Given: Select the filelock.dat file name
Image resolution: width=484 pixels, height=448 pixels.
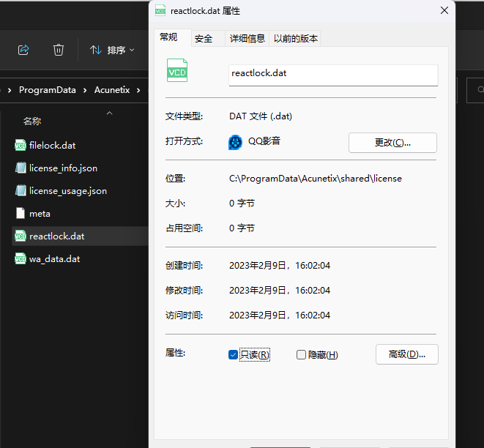Looking at the screenshot, I should click(x=53, y=146).
